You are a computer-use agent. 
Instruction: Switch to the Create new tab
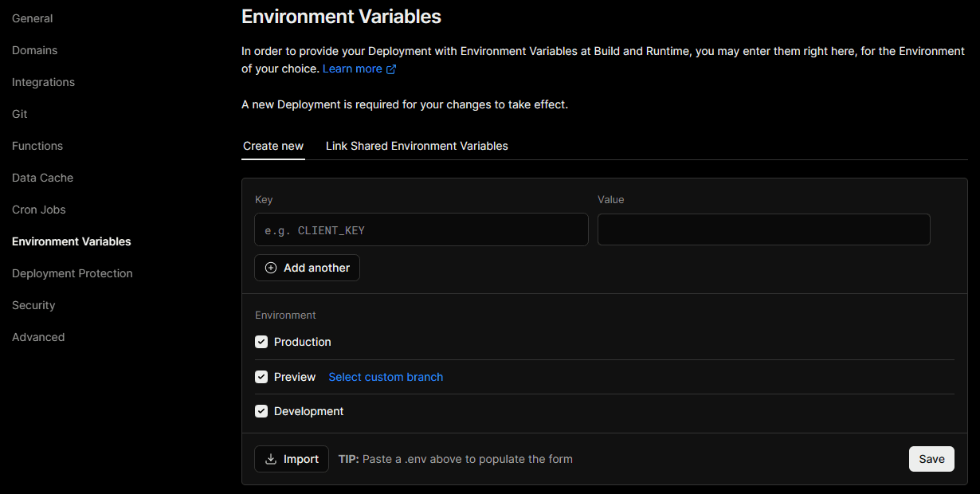[273, 146]
